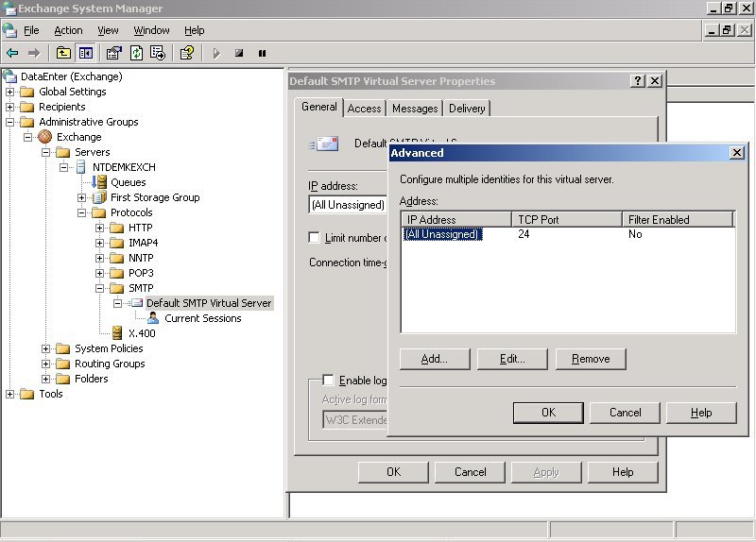This screenshot has width=756, height=542.
Task: Select the Queues node icon in the tree
Action: coord(100,182)
